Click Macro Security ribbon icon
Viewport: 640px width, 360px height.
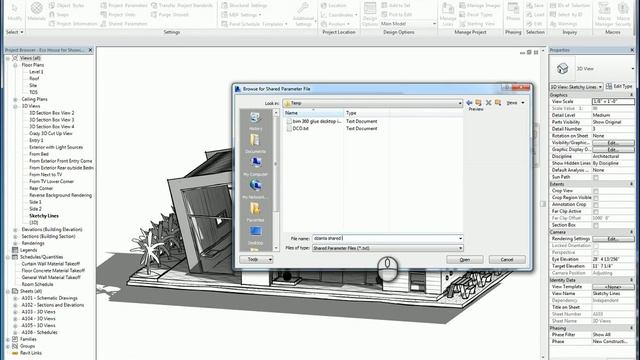click(x=623, y=14)
